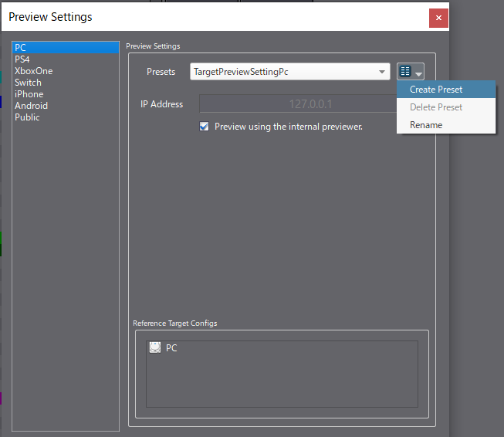
Task: Click PC entry under Reference Target Configs
Action: pyautogui.click(x=282, y=347)
